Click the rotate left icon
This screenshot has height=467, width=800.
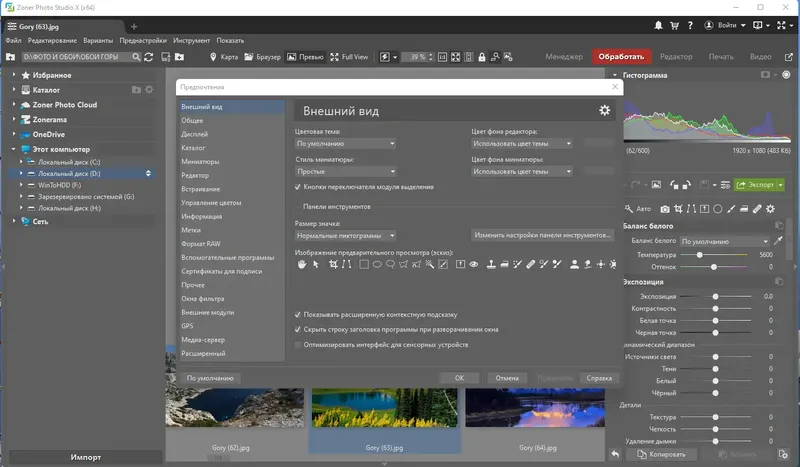(x=675, y=185)
